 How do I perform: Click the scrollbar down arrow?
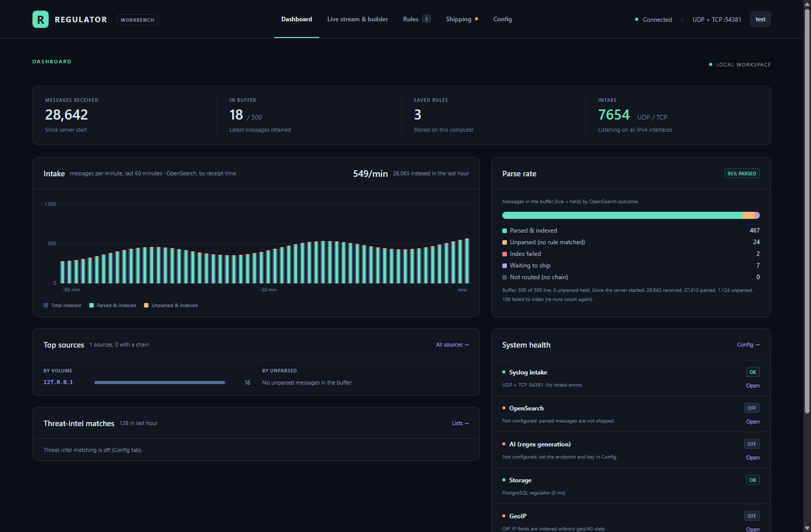(807, 528)
